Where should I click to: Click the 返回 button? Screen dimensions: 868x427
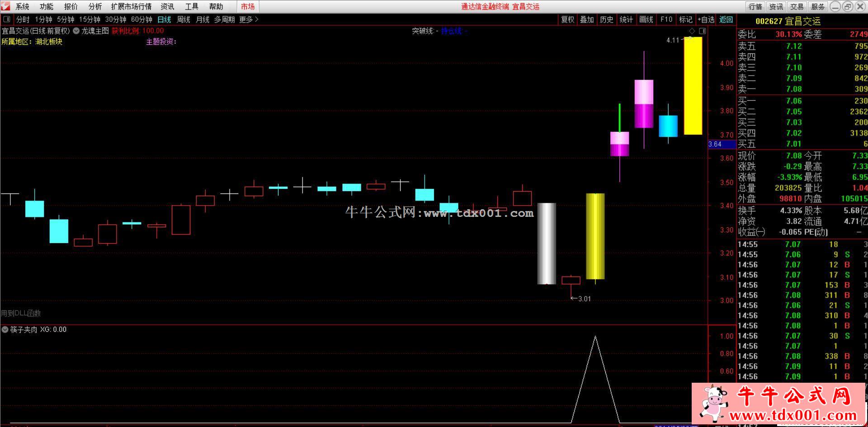pos(726,19)
